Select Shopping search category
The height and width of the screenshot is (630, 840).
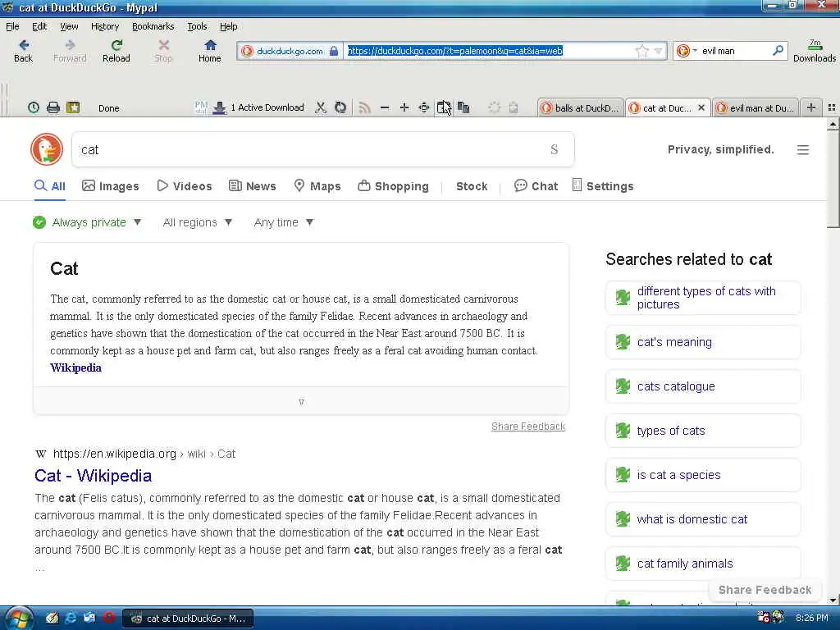tap(393, 186)
